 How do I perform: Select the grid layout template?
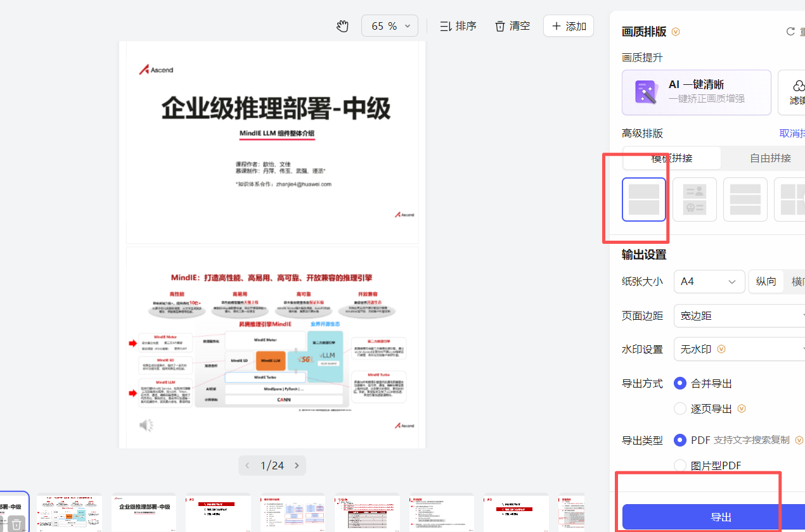pos(790,199)
